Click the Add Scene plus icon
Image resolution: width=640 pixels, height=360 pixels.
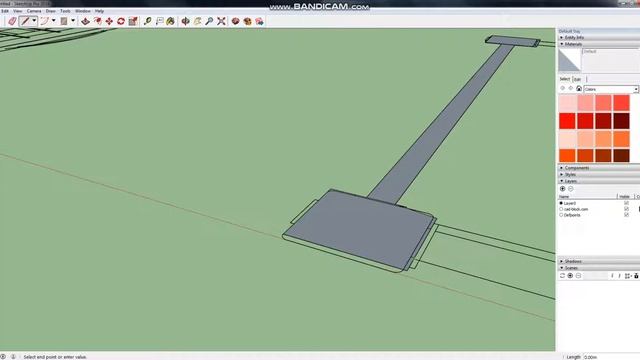(x=570, y=276)
